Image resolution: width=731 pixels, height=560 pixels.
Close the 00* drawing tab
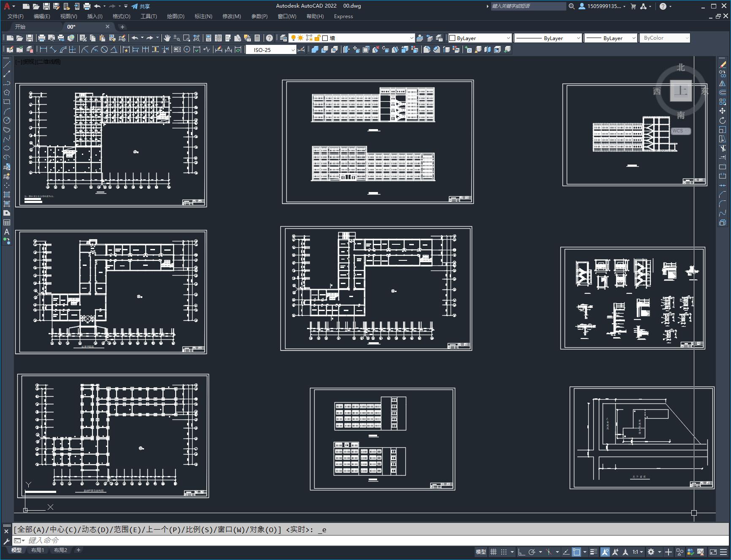[x=107, y=27]
